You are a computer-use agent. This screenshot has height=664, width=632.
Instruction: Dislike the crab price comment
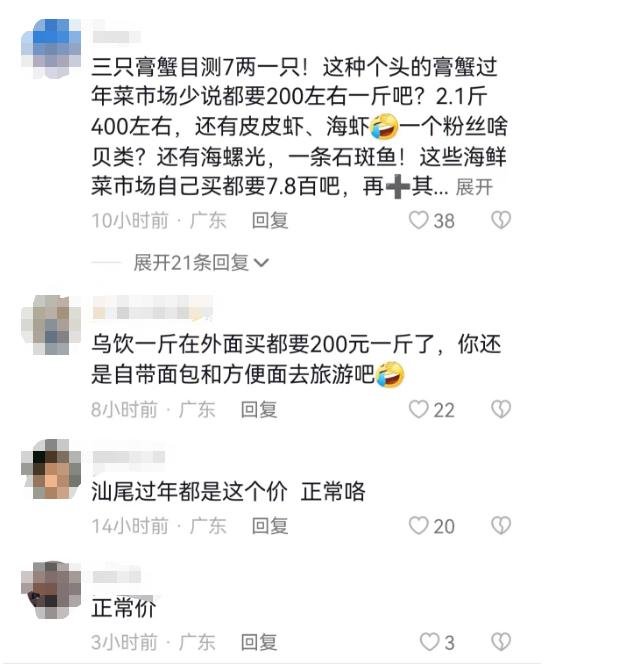[501, 220]
